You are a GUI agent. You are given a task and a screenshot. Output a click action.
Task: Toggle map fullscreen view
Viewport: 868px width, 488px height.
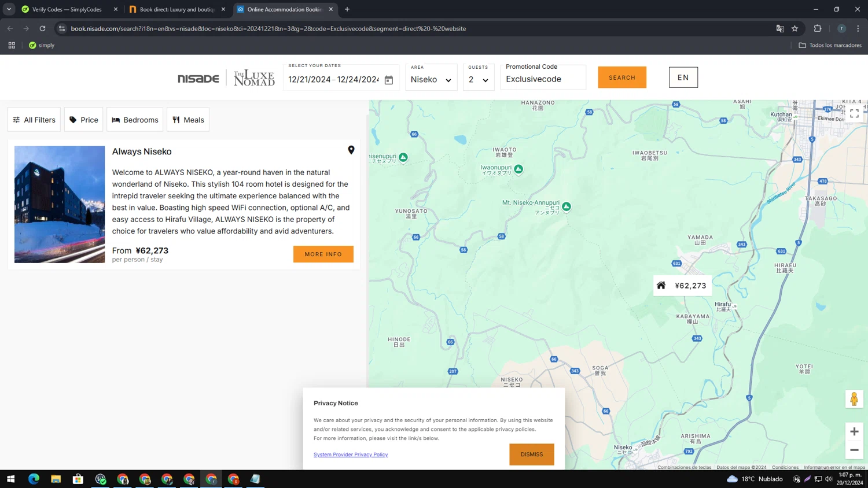(x=854, y=114)
